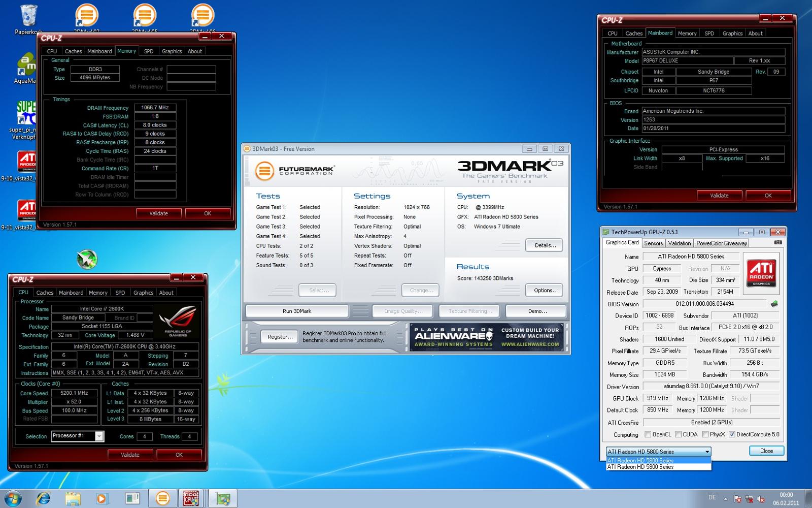This screenshot has height=508, width=812.
Task: Click the DE language indicator
Action: [712, 498]
